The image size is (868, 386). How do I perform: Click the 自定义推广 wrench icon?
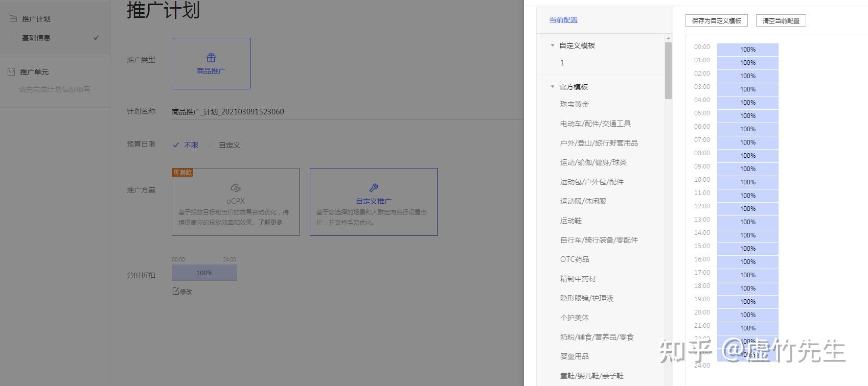point(374,188)
